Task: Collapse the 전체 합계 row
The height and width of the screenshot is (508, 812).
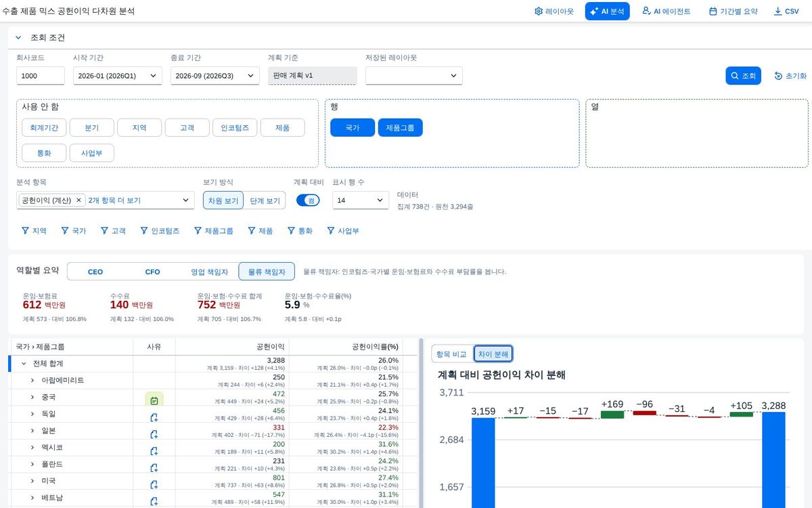Action: click(24, 364)
